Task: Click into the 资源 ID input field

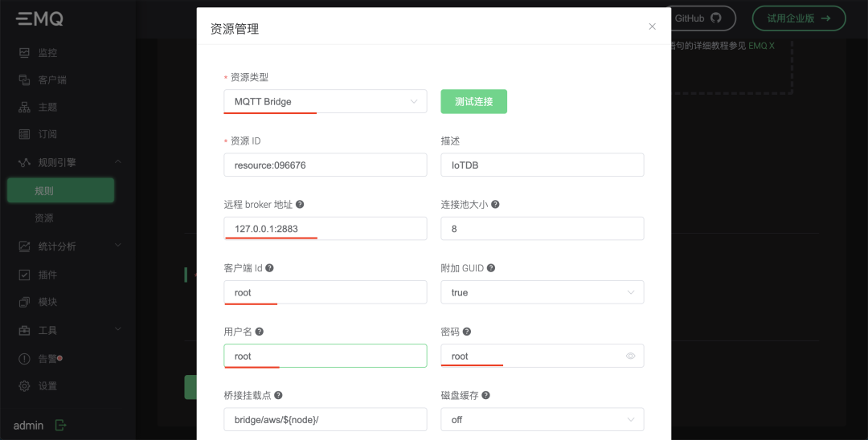Action: click(325, 165)
